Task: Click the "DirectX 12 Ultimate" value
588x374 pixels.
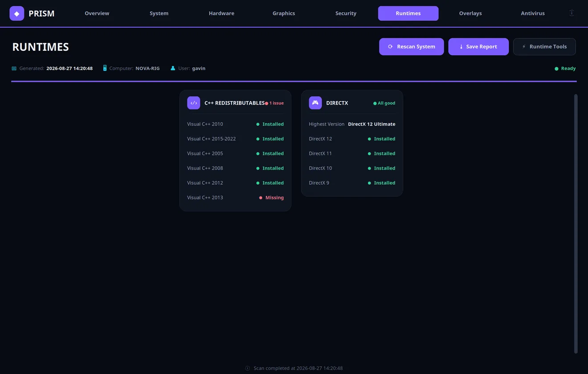Action: click(372, 124)
